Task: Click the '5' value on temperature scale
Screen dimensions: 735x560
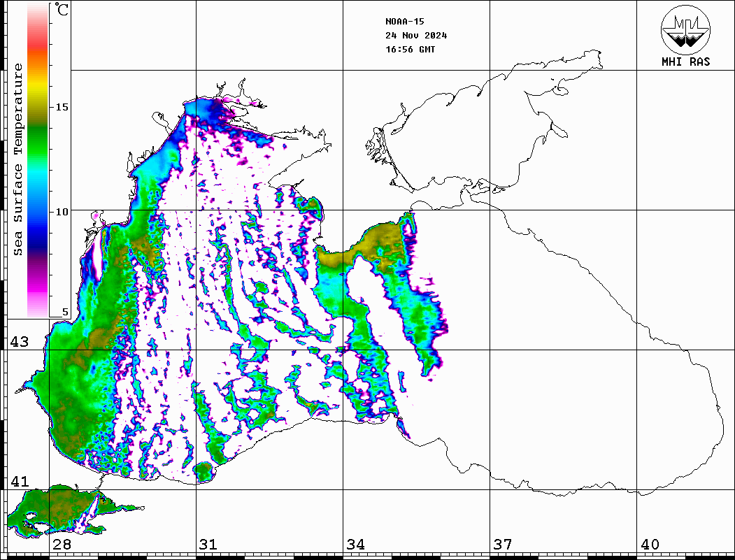Action: pos(65,312)
